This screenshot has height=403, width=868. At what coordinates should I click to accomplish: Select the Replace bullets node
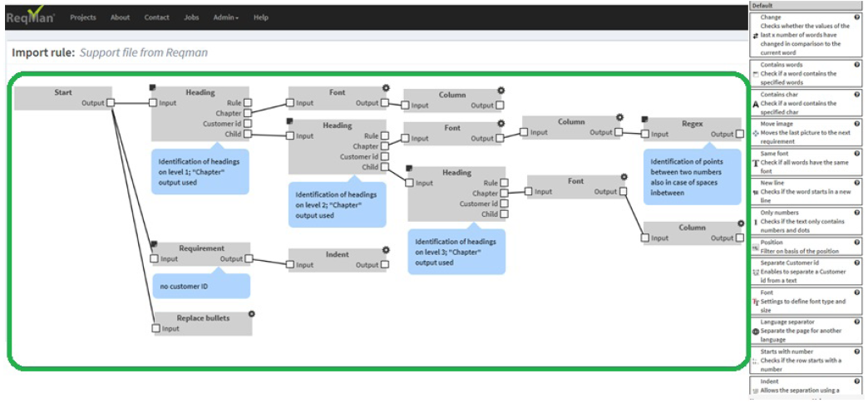pyautogui.click(x=203, y=323)
